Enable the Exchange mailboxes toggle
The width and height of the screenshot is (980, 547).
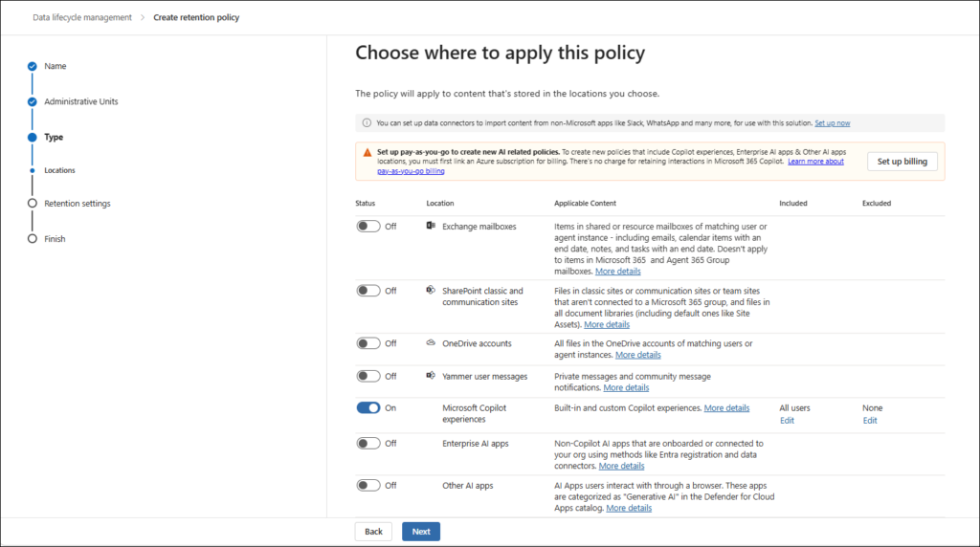click(368, 226)
